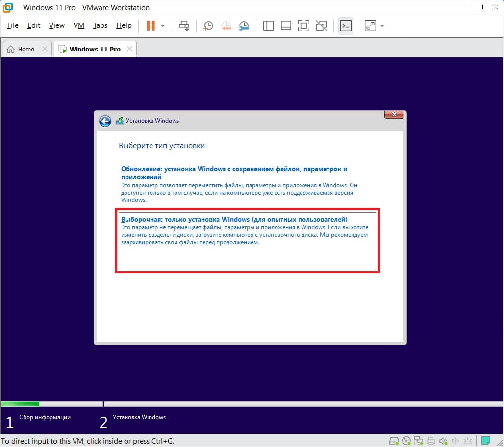Toggle the library sidebar view
This screenshot has width=504, height=447.
268,25
